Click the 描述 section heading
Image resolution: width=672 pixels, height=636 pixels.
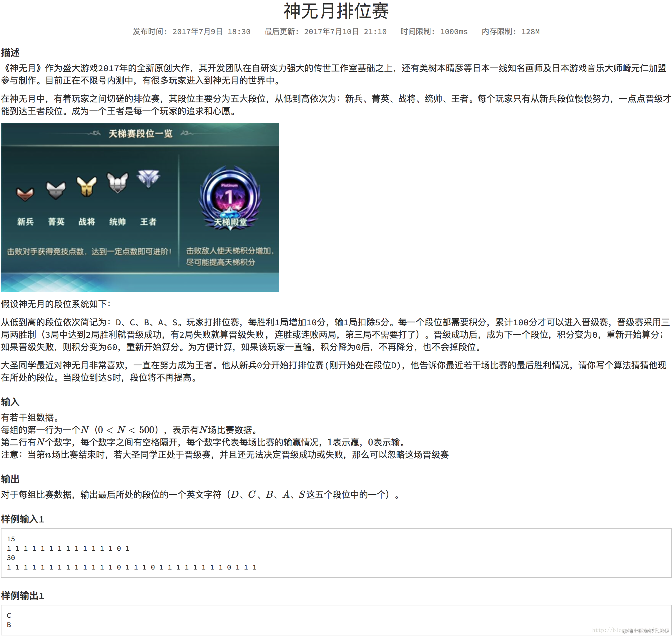[x=10, y=53]
